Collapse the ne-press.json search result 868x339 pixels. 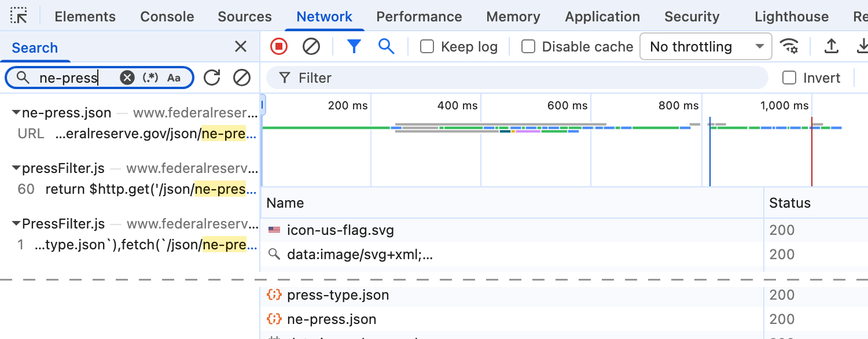tap(17, 113)
